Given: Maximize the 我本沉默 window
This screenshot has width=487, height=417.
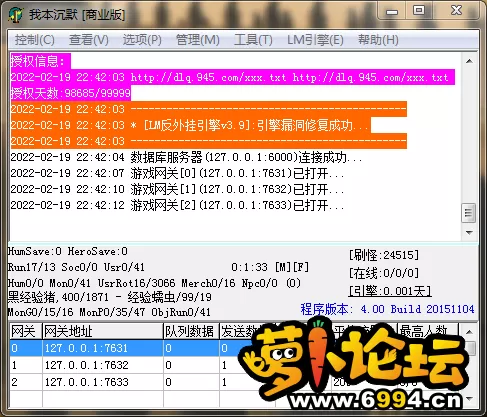Looking at the screenshot, I should click(x=419, y=11).
